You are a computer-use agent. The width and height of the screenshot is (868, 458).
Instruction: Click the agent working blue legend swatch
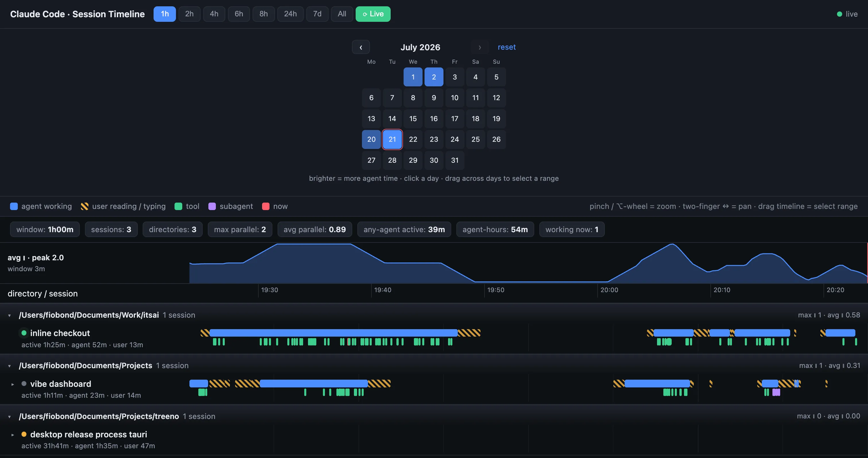pyautogui.click(x=14, y=206)
